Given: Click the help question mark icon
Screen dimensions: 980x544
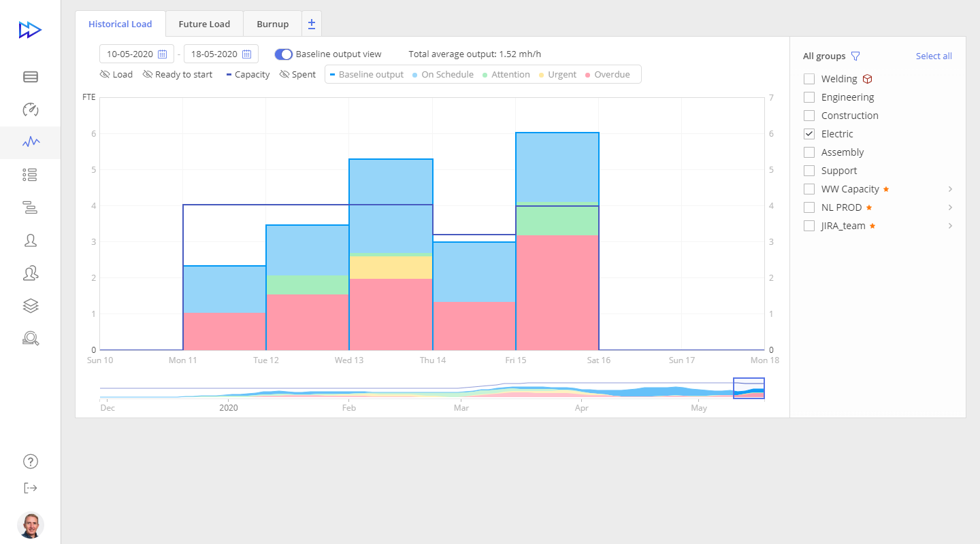Looking at the screenshot, I should coord(31,461).
